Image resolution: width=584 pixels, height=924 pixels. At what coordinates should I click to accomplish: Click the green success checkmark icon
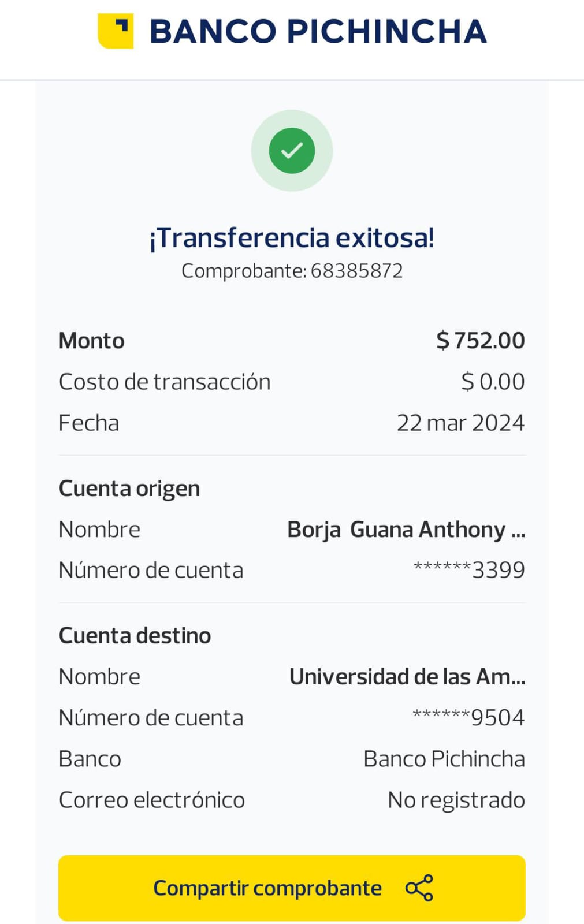292,151
